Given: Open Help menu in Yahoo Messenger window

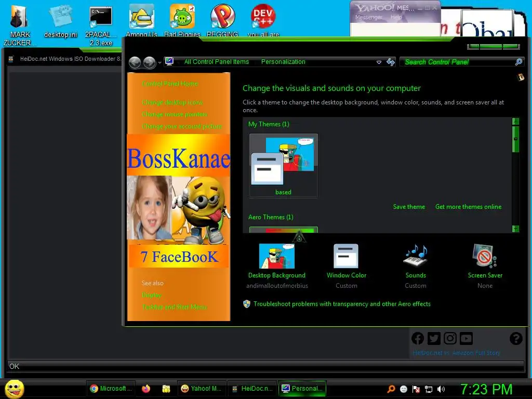Looking at the screenshot, I should coord(396,17).
